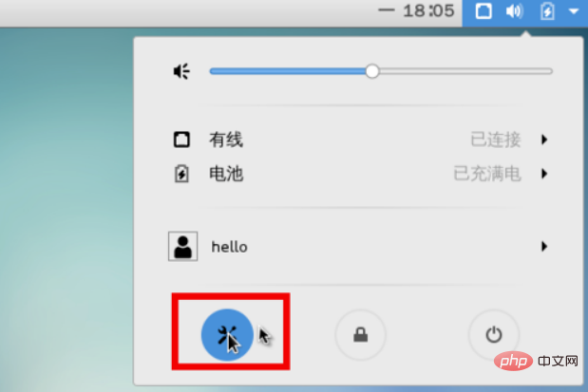Click the lock screen padlock button
The height and width of the screenshot is (392, 588).
[360, 335]
